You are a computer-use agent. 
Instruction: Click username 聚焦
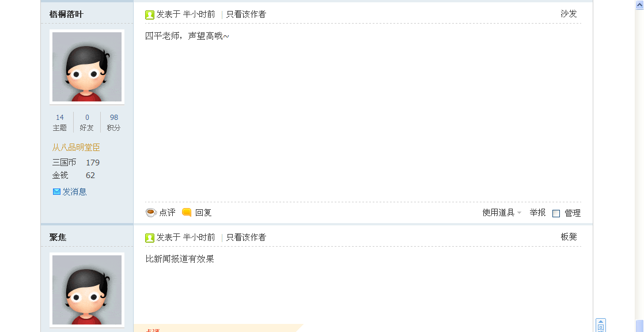[58, 237]
